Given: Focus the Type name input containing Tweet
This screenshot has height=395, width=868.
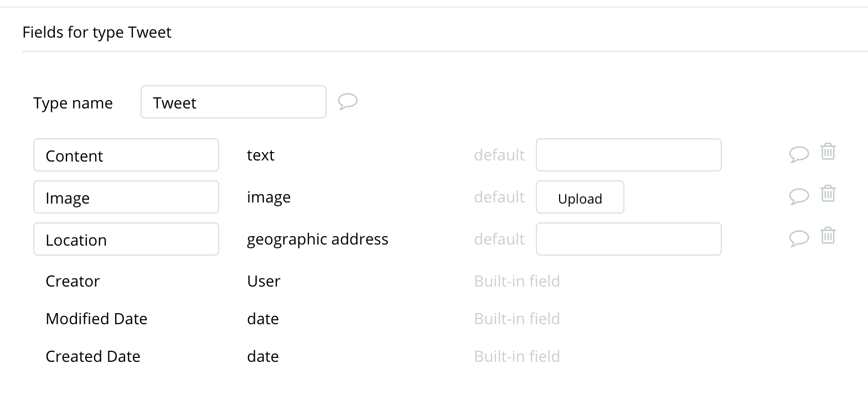Looking at the screenshot, I should [x=233, y=102].
